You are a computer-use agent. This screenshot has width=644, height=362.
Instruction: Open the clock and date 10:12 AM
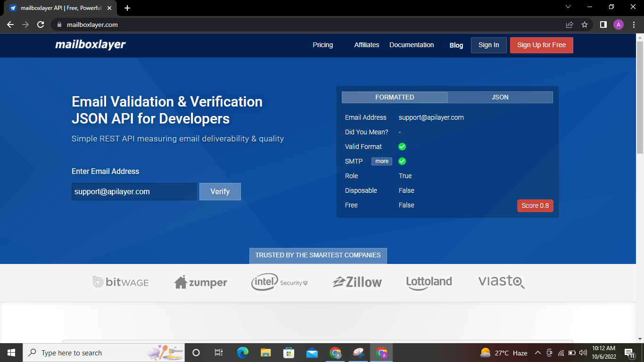604,353
